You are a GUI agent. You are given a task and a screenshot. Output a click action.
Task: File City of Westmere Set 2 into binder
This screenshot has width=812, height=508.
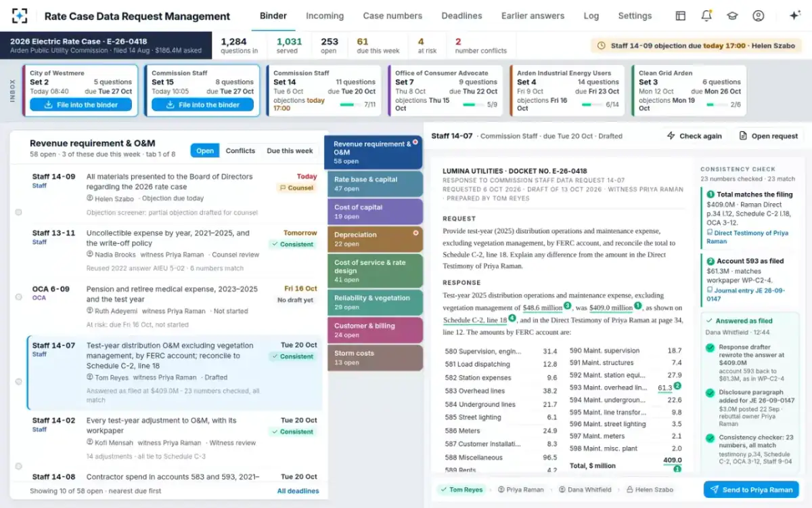tap(81, 105)
